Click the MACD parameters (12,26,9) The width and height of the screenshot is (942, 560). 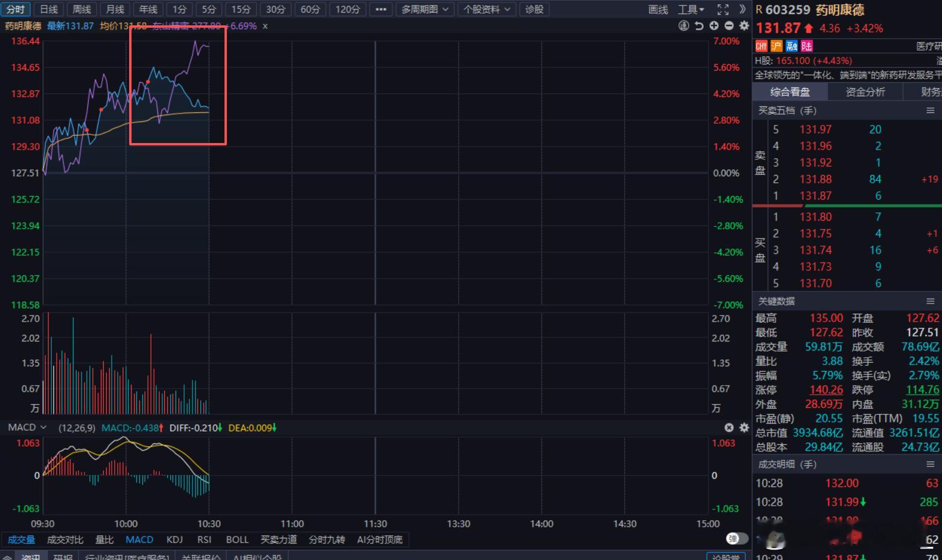click(77, 428)
